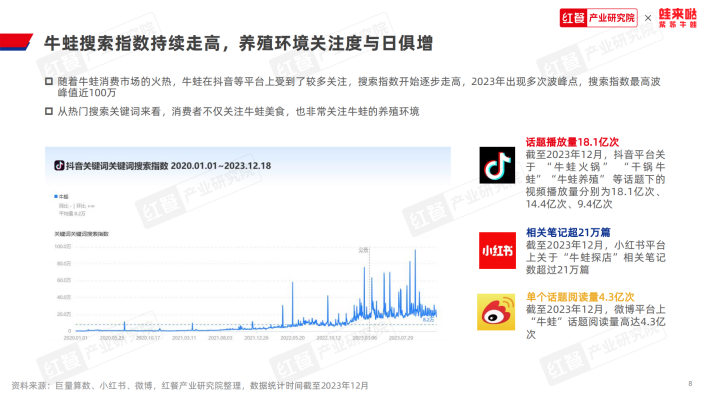Viewport: 710px width, 399px height.
Task: Click the × symbol between the two logos
Action: tap(648, 18)
